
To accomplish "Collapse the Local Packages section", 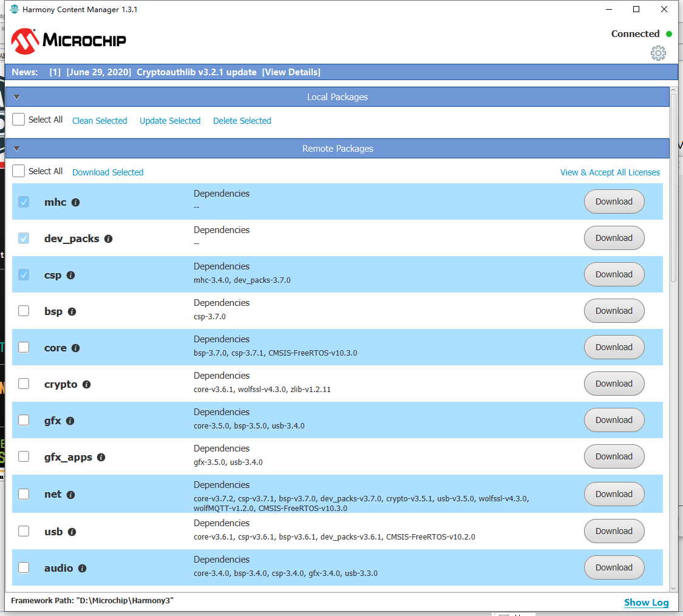I will pyautogui.click(x=17, y=97).
